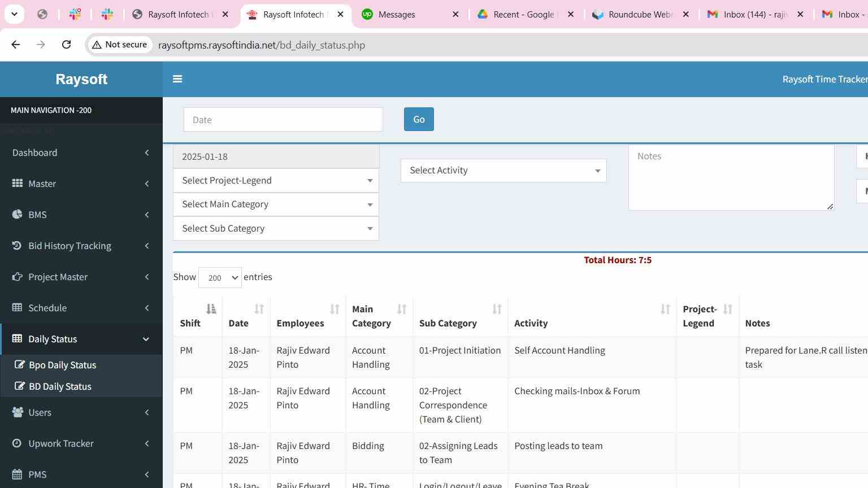The height and width of the screenshot is (488, 868).
Task: Click the Not secure site info warning
Action: click(x=119, y=45)
